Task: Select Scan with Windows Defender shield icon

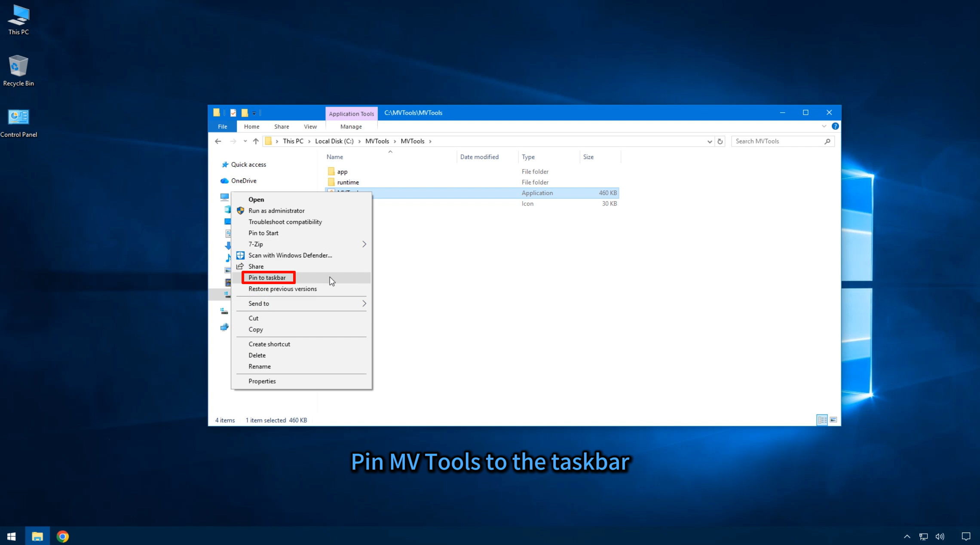Action: (x=240, y=255)
